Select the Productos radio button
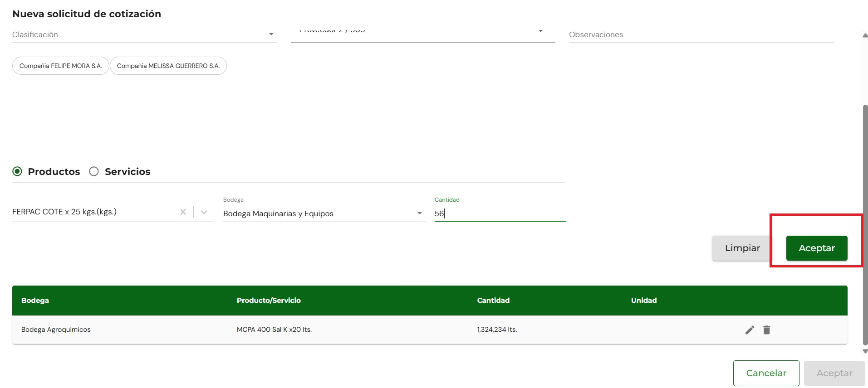The width and height of the screenshot is (868, 388). tap(17, 171)
